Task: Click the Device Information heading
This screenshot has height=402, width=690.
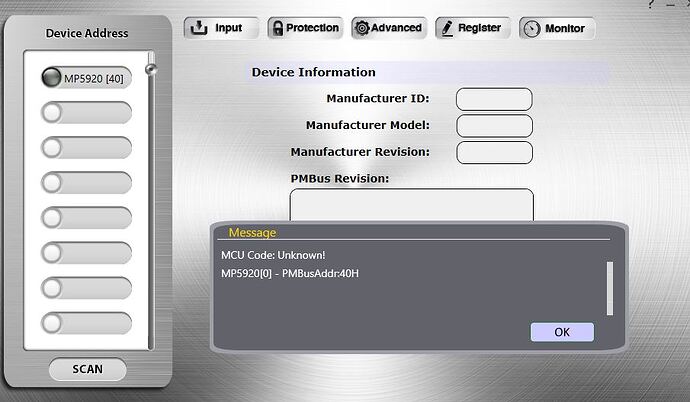Action: pyautogui.click(x=313, y=72)
